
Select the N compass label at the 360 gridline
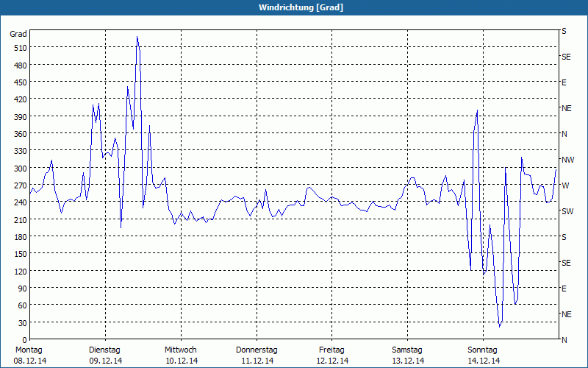[564, 134]
